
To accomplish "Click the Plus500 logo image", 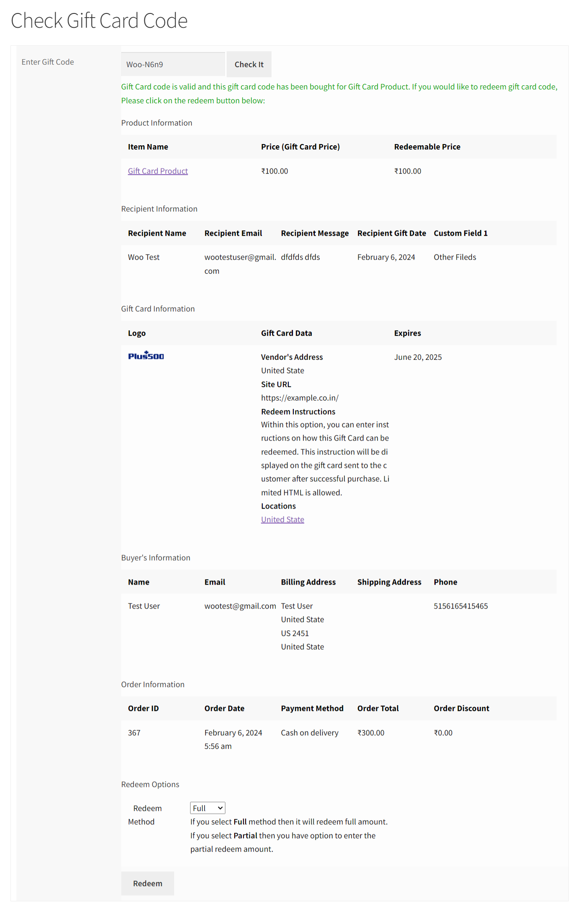I will tap(146, 356).
